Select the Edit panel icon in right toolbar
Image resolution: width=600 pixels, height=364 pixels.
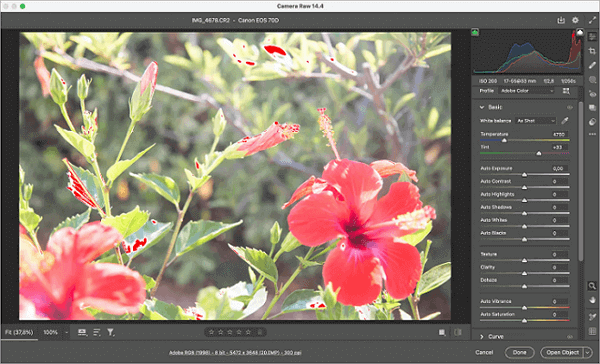pyautogui.click(x=592, y=37)
